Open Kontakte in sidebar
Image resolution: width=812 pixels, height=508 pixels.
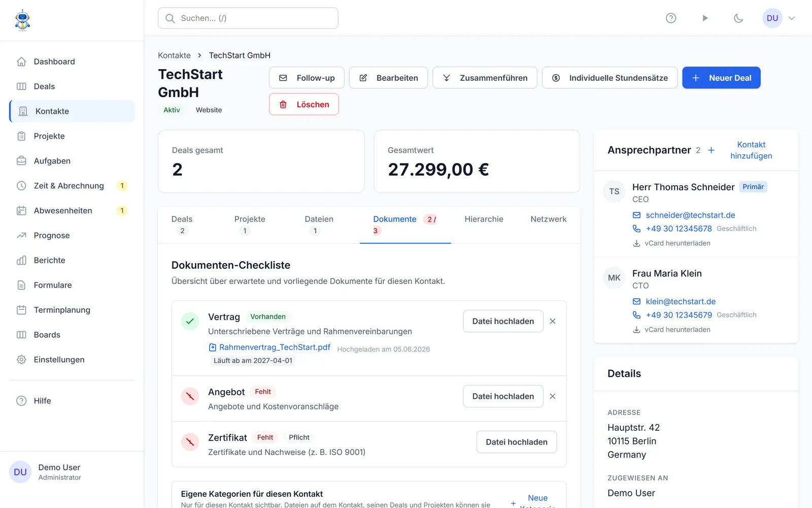72,111
